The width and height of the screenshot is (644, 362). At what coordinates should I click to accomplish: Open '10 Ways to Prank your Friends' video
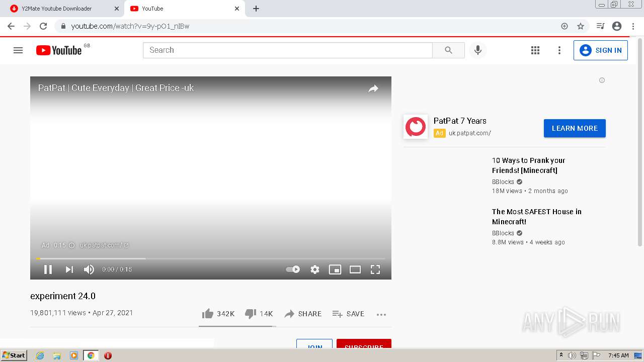coord(528,165)
